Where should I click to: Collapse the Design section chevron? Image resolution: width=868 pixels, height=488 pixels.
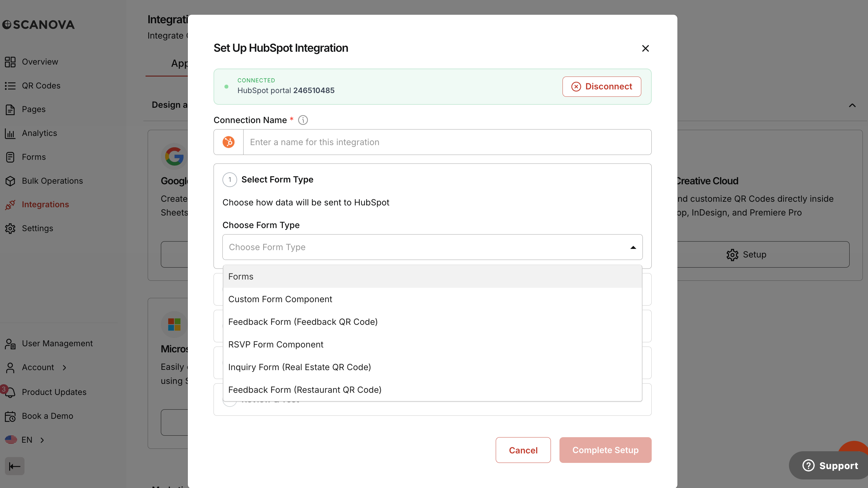[852, 105]
